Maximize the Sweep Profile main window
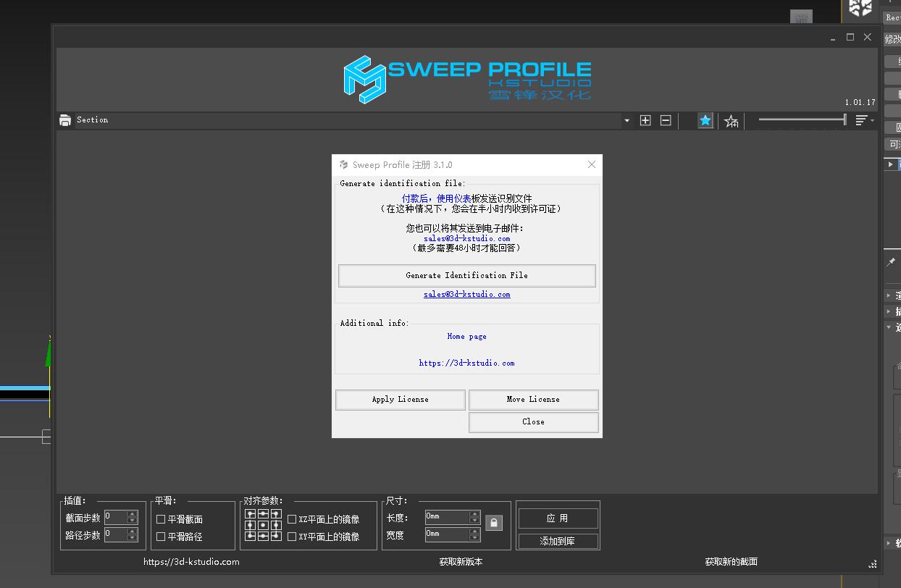The width and height of the screenshot is (901, 588). point(850,37)
